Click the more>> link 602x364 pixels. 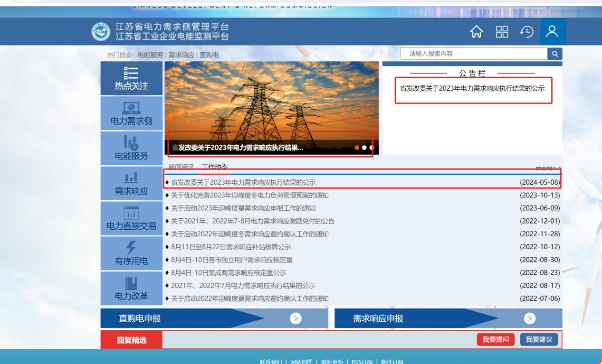[x=548, y=168]
